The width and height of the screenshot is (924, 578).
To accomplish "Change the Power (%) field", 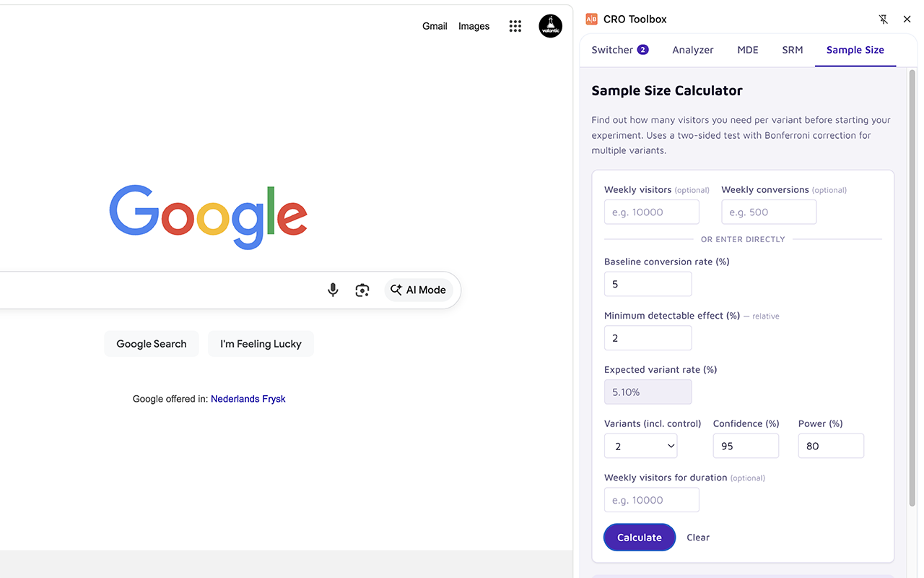I will coord(831,446).
